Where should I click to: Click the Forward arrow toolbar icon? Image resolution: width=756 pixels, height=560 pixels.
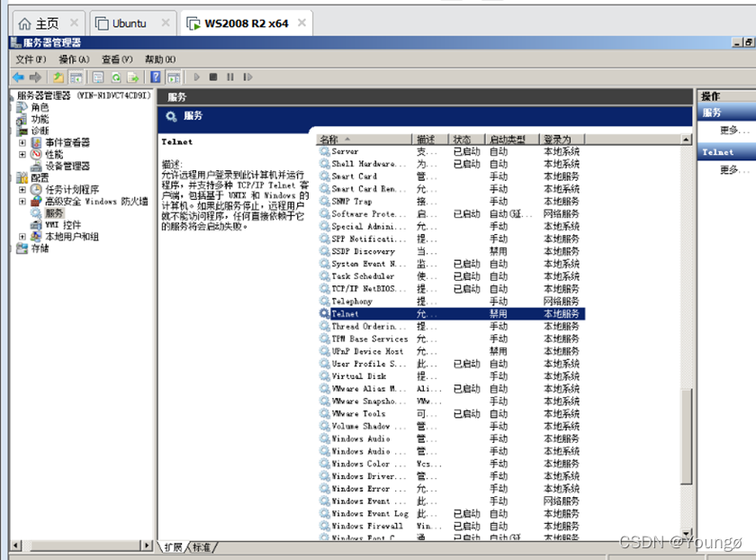pyautogui.click(x=35, y=77)
